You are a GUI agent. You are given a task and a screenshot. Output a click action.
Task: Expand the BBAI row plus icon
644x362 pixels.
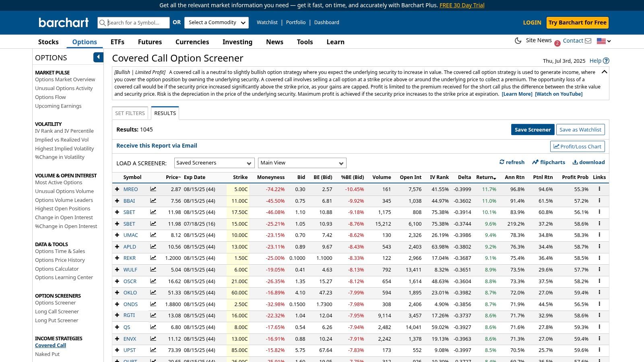(117, 201)
